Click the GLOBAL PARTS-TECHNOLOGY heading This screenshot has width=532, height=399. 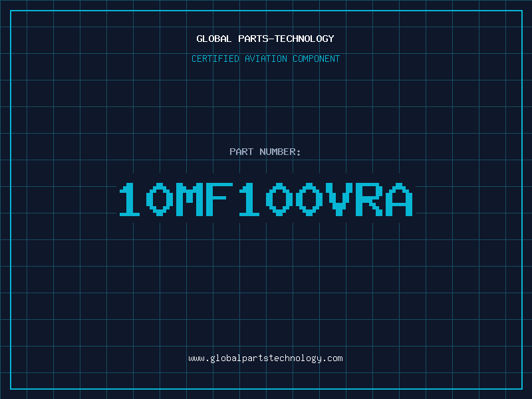(265, 39)
